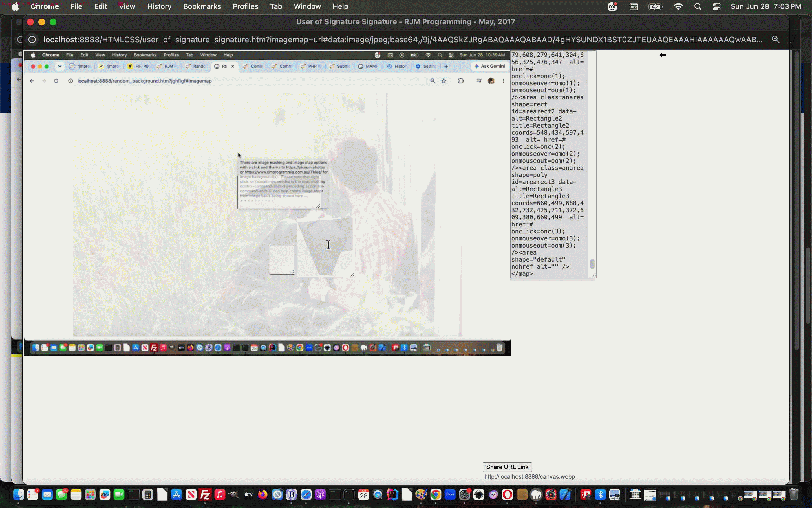This screenshot has height=508, width=812.
Task: Open Launchpad from the Dock
Action: (90, 494)
